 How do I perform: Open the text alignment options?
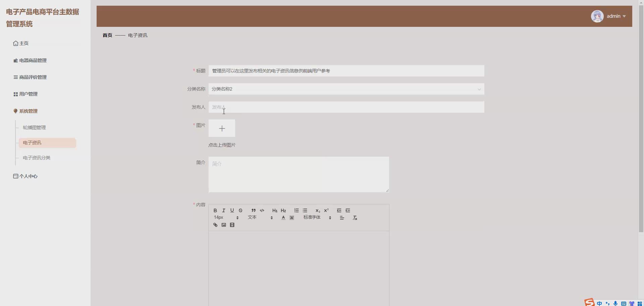click(342, 218)
